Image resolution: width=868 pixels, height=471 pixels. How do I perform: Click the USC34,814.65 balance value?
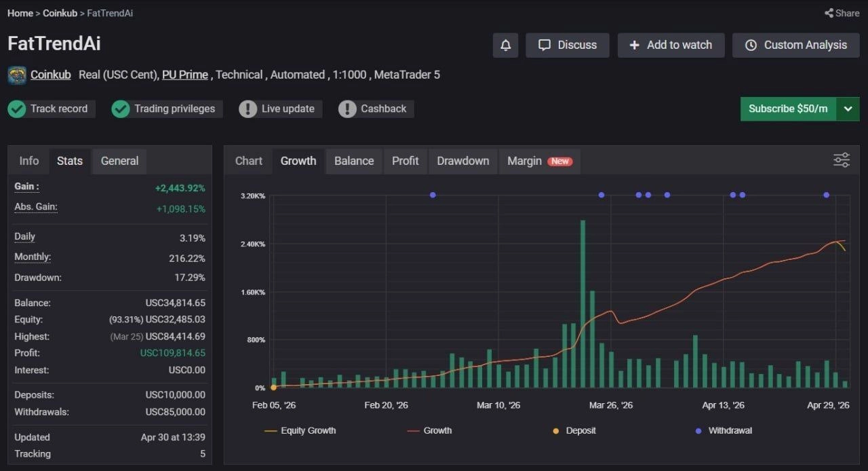pyautogui.click(x=176, y=303)
